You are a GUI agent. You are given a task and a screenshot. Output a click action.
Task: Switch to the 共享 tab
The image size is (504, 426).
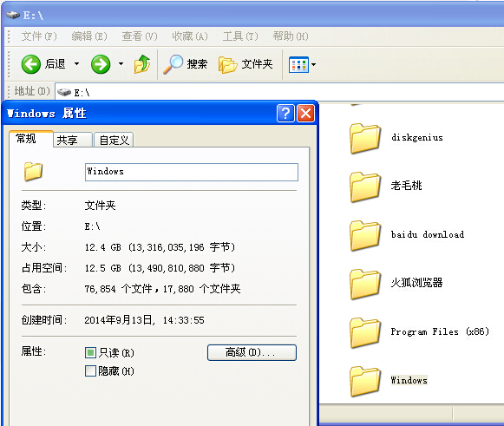(73, 141)
